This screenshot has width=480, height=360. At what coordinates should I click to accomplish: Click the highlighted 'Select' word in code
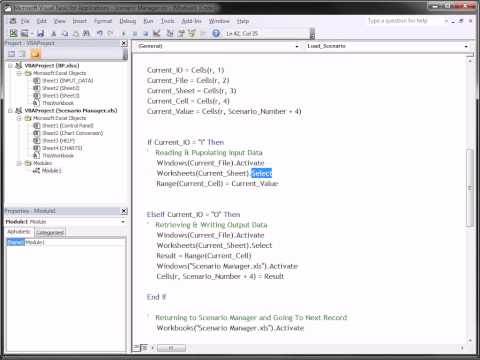261,173
